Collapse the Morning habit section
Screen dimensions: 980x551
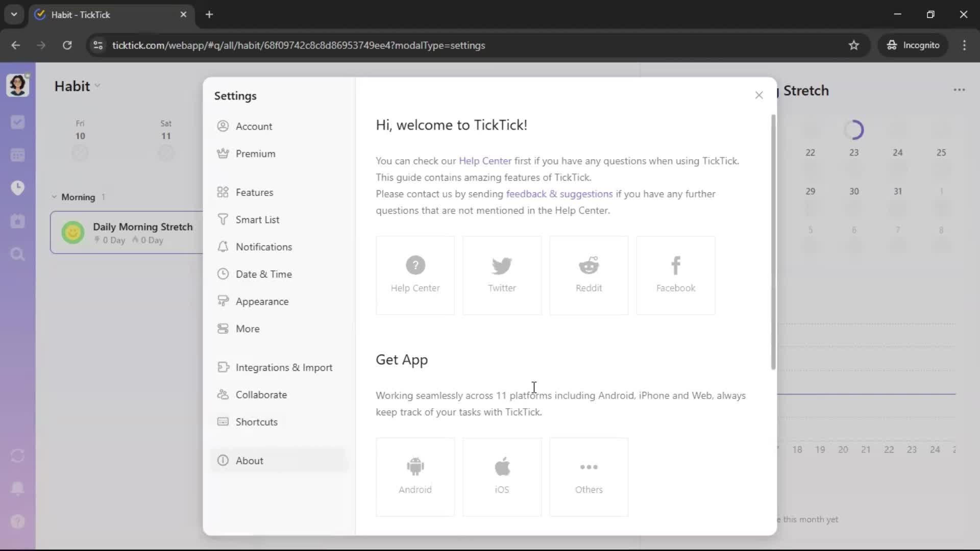tap(54, 197)
